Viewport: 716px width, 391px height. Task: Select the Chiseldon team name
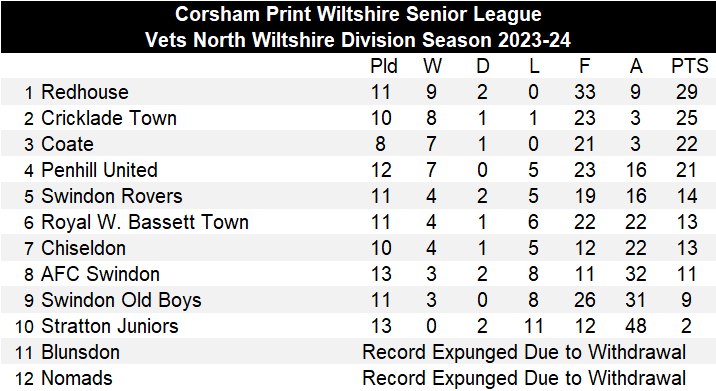(83, 248)
